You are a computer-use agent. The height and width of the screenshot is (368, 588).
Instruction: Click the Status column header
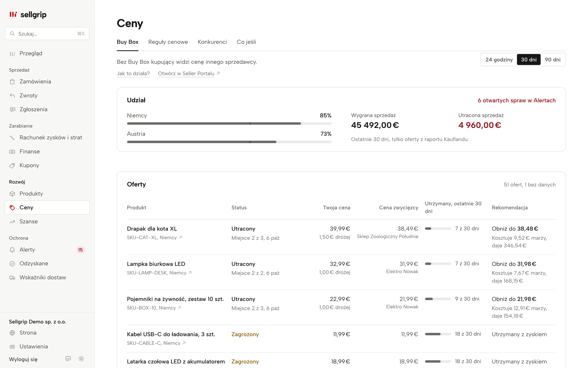(239, 208)
